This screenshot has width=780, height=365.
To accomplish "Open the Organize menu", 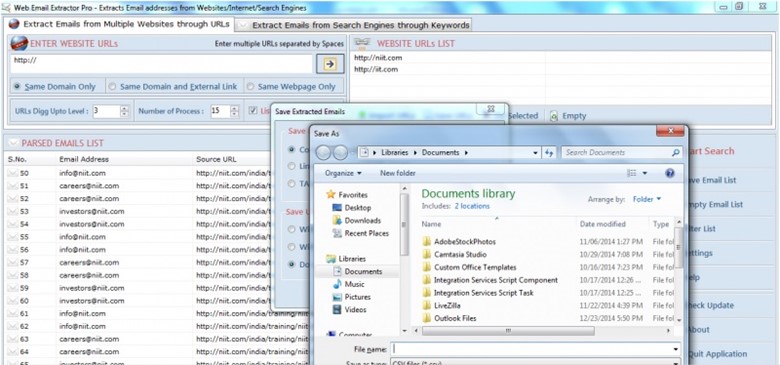I will coord(343,174).
